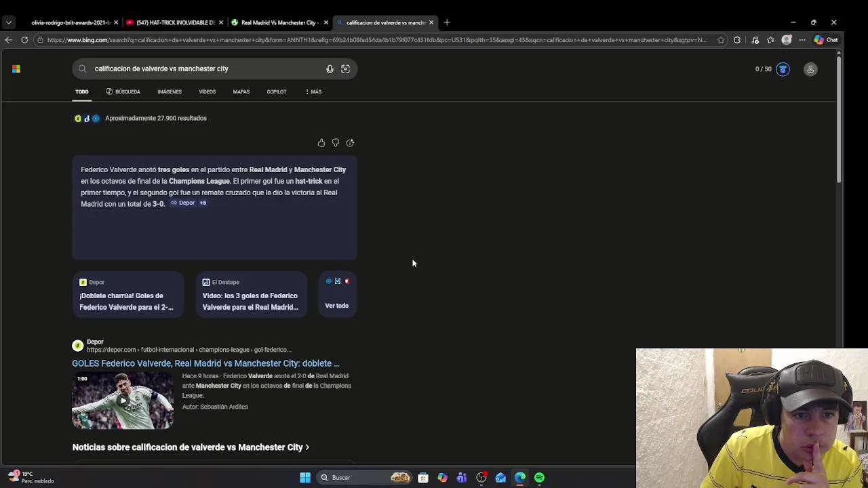Open the browser extensions icon

pyautogui.click(x=737, y=40)
